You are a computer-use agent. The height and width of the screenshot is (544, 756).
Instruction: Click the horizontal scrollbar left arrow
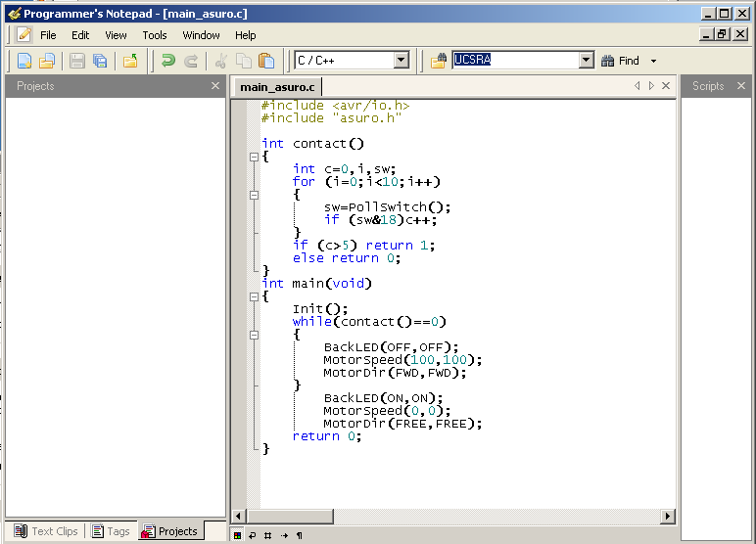(238, 517)
